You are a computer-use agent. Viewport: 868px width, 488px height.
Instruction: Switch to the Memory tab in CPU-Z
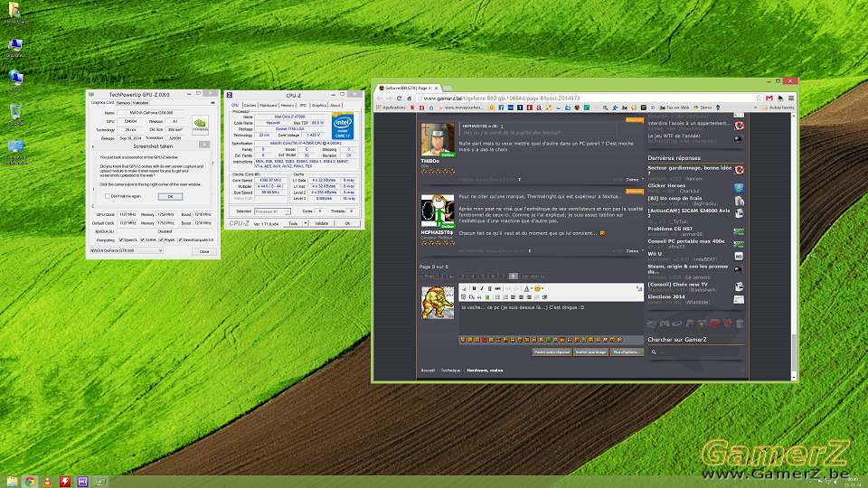288,105
